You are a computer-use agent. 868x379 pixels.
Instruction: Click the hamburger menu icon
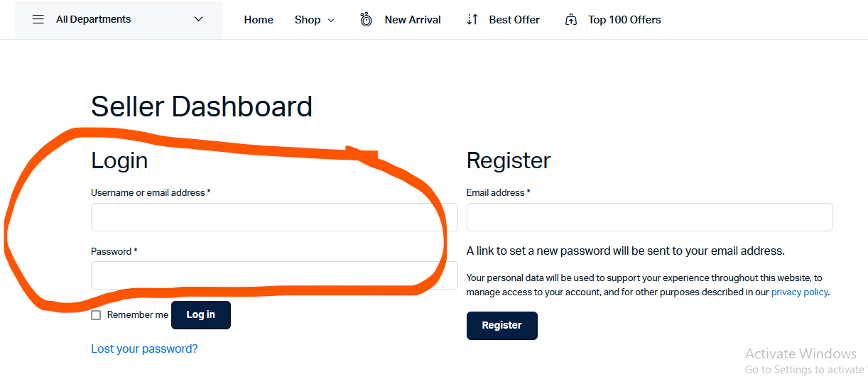(x=38, y=20)
